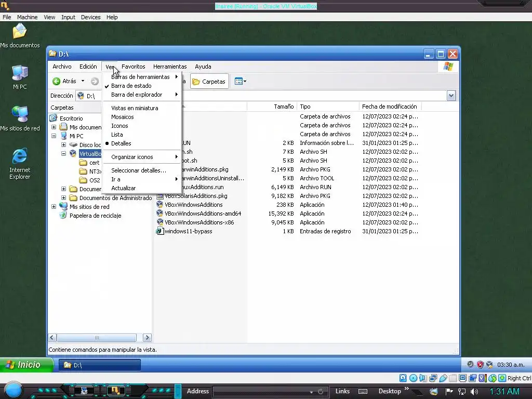Click the folder tree horizontal scrollbar thumb
Viewport: 532px width, 399px height.
(x=97, y=338)
